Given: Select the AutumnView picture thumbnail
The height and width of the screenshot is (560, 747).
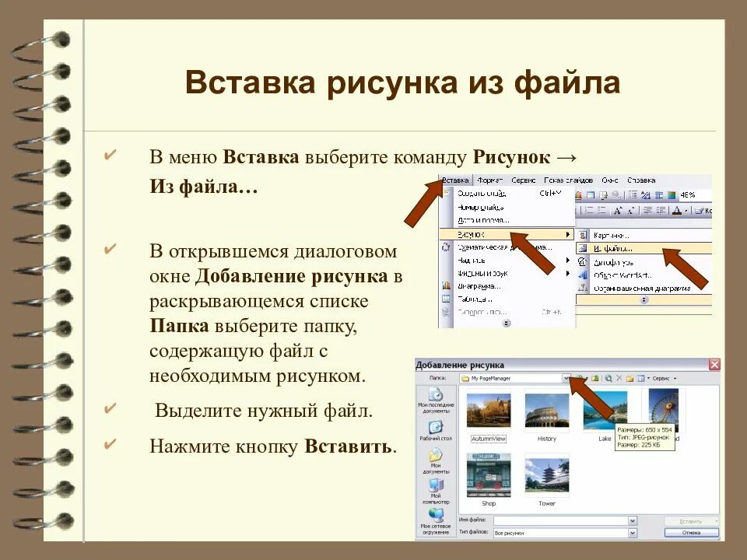Looking at the screenshot, I should [489, 412].
